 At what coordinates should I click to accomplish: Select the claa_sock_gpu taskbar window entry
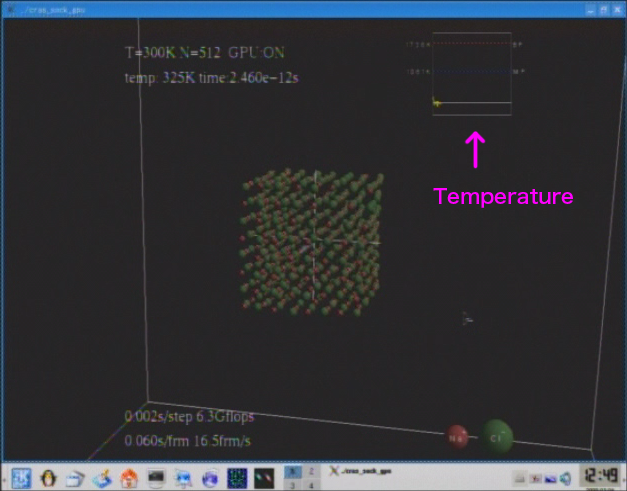tap(365, 471)
